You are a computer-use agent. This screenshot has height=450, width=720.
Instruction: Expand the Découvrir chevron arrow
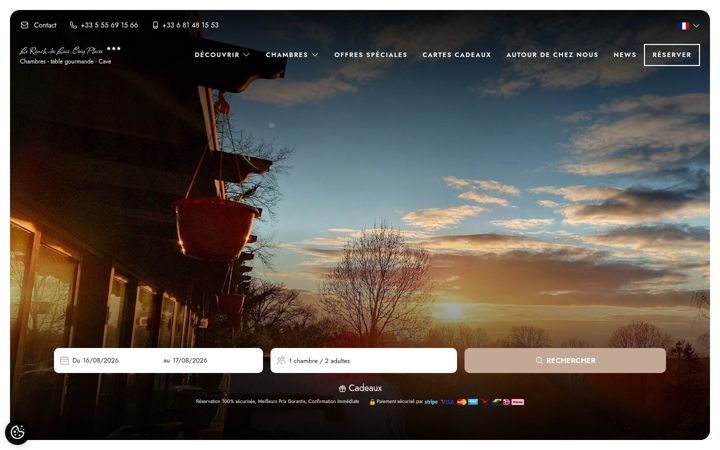point(246,55)
